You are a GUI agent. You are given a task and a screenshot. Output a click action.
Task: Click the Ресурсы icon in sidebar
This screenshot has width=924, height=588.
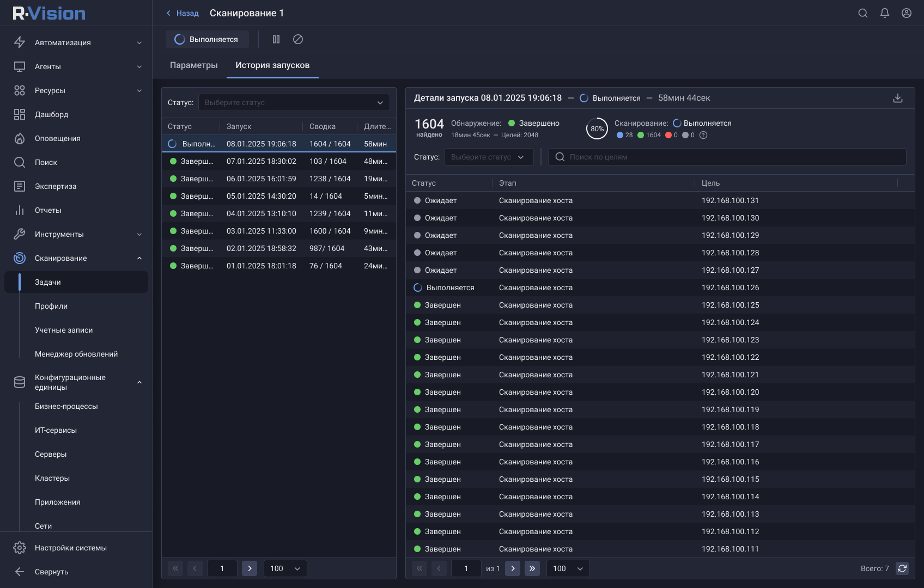tap(20, 90)
